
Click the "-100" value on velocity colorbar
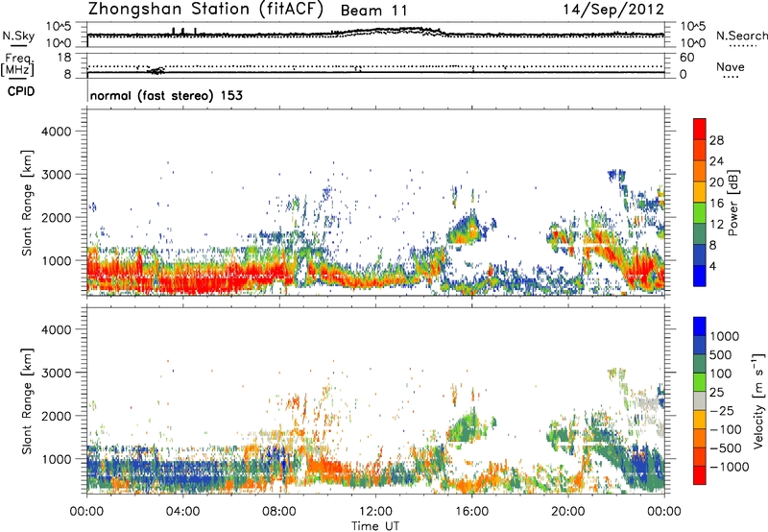pos(726,429)
